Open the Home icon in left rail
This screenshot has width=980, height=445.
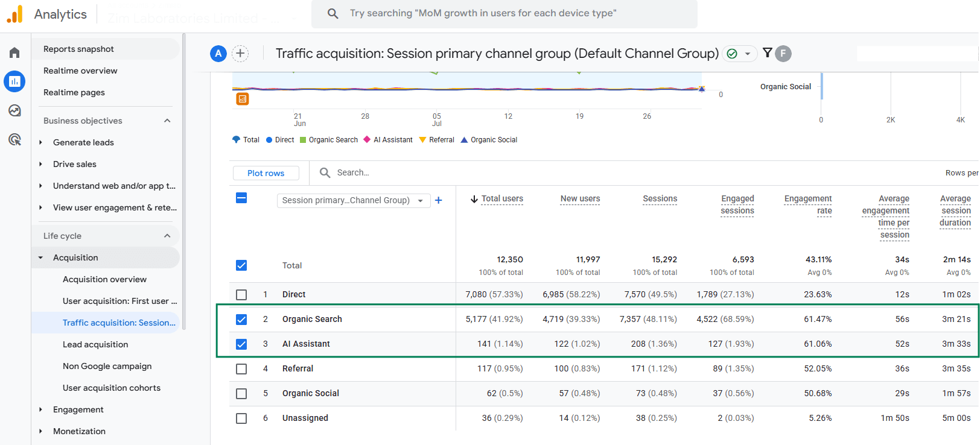click(14, 52)
